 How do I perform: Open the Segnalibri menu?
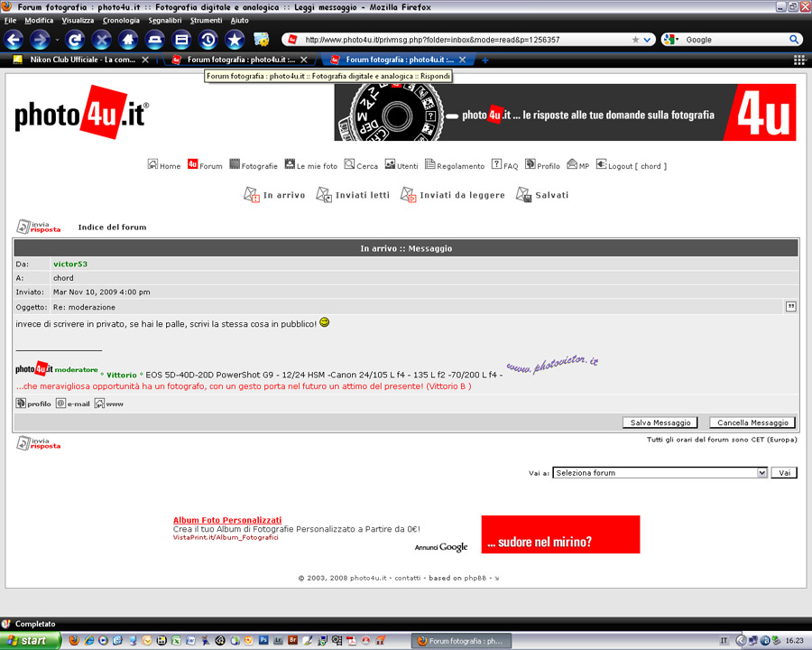pos(164,20)
